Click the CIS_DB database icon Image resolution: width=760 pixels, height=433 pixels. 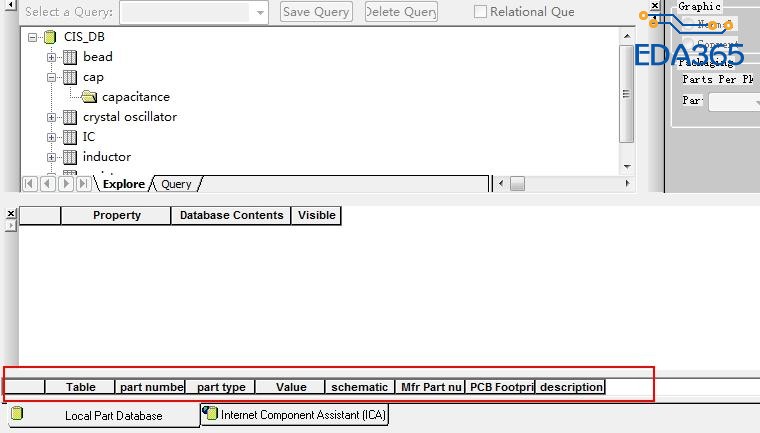[x=50, y=37]
